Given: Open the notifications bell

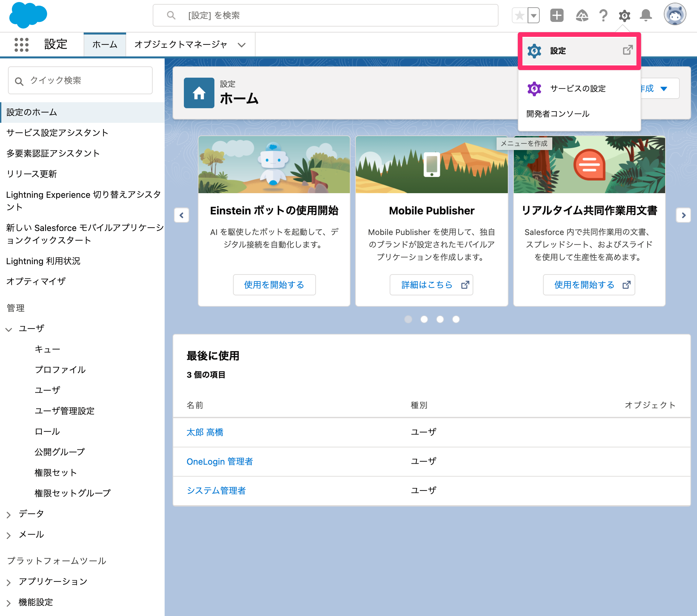Looking at the screenshot, I should (646, 15).
